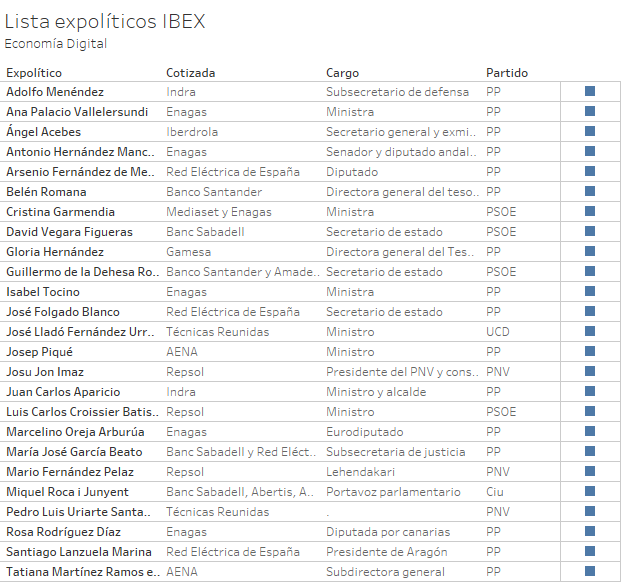Select the blue mark for Ángel Acebes

point(590,131)
